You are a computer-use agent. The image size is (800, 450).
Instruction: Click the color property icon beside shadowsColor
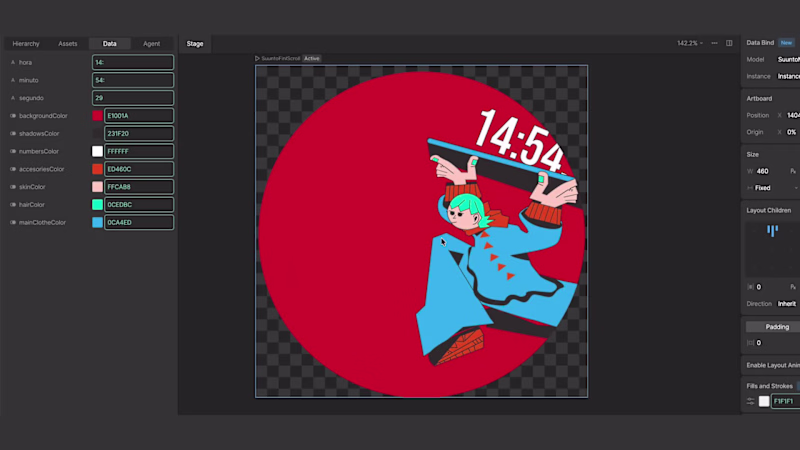[x=13, y=134]
